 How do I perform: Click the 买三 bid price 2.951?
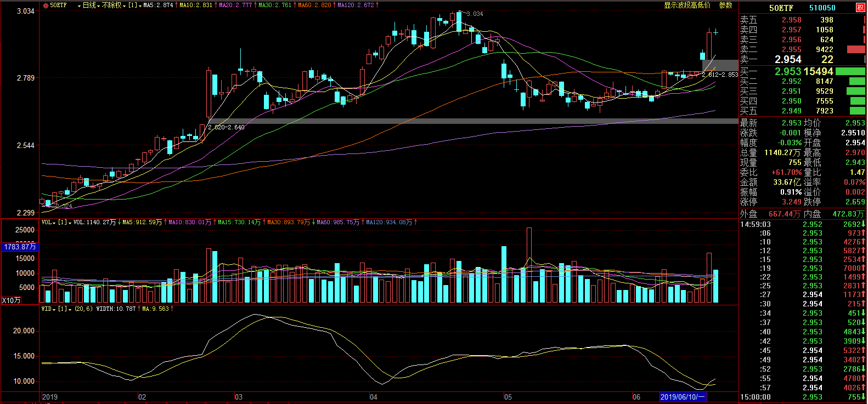point(791,91)
